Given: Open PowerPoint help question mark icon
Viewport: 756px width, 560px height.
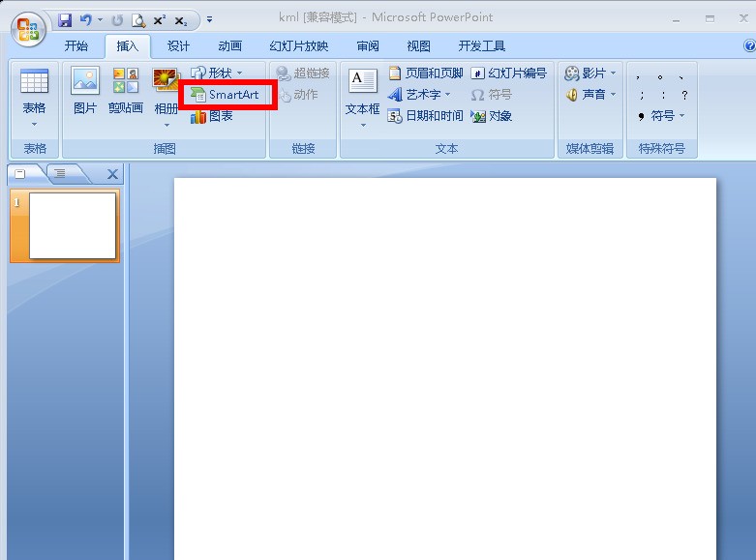Looking at the screenshot, I should coord(749,45).
